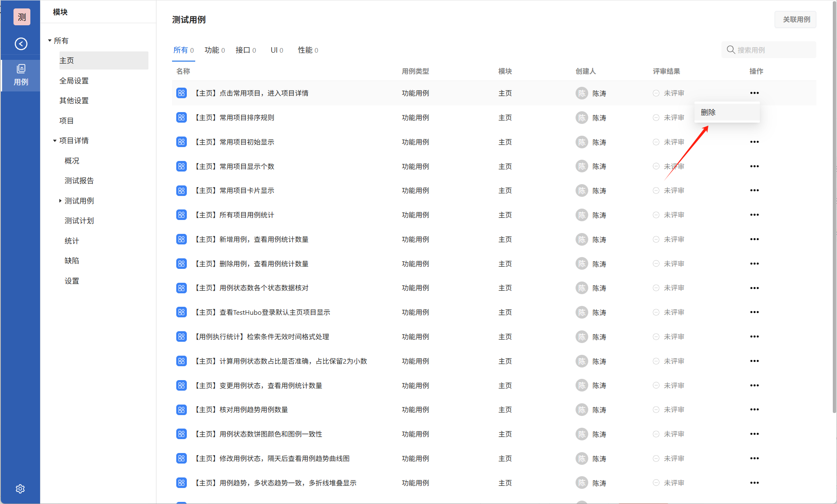Open three-dot menu for 所有项目用例统计 row
Viewport: 837px width, 504px height.
[x=754, y=215]
